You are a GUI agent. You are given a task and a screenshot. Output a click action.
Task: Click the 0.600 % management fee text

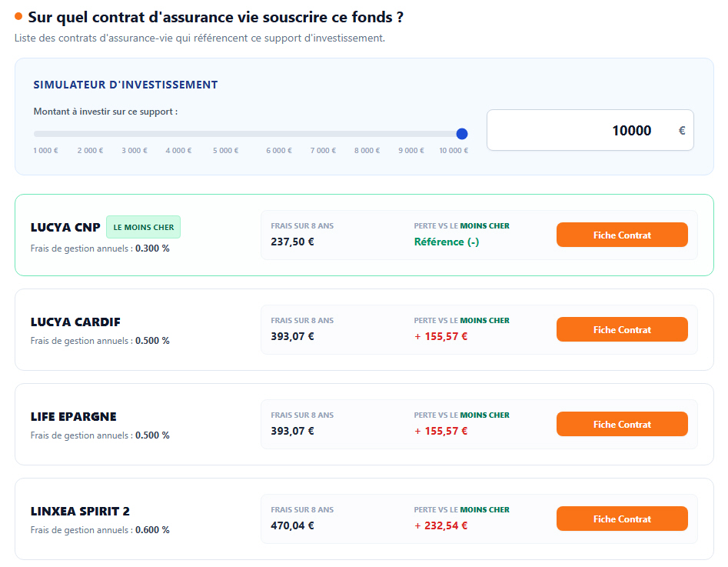(152, 530)
